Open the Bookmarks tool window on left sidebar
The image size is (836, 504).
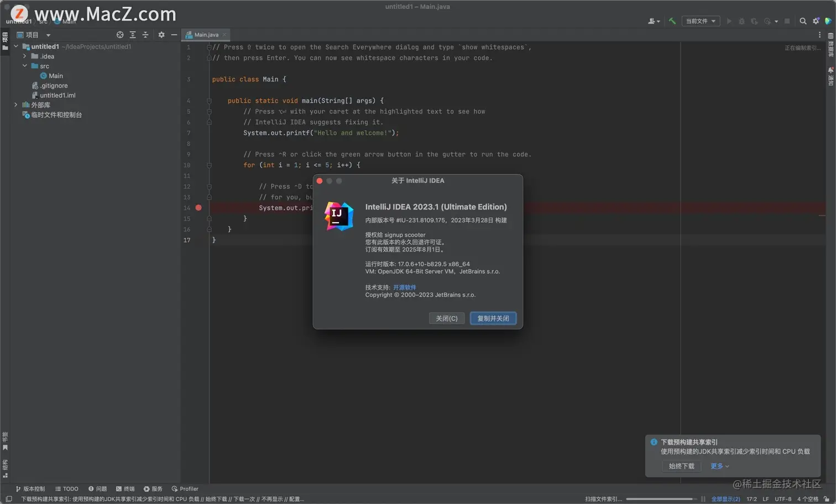(5, 441)
